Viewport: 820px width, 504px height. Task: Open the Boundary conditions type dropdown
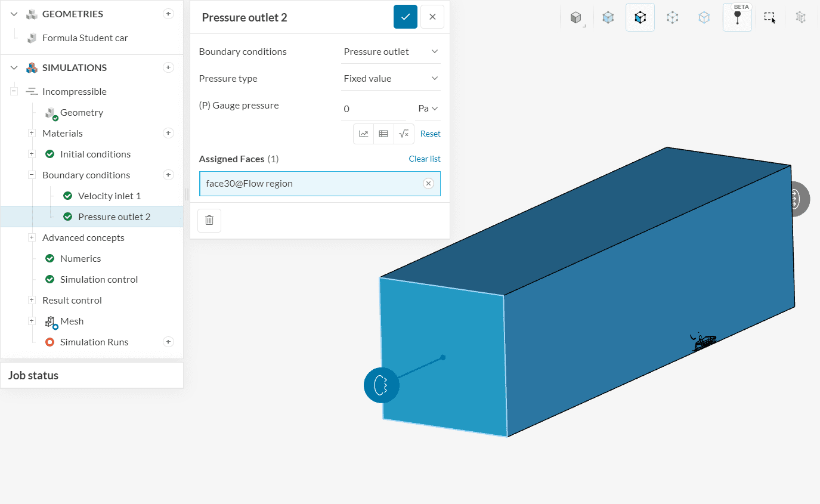[391, 52]
